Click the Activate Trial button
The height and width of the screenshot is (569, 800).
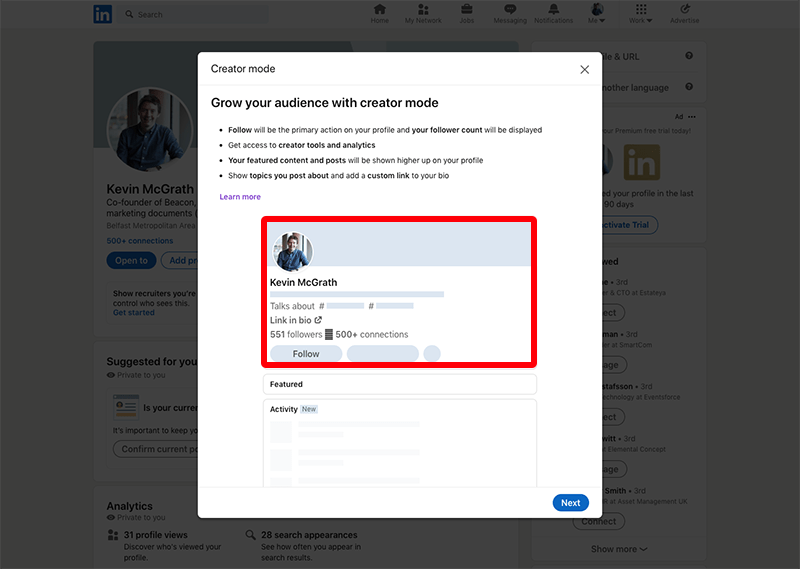628,225
